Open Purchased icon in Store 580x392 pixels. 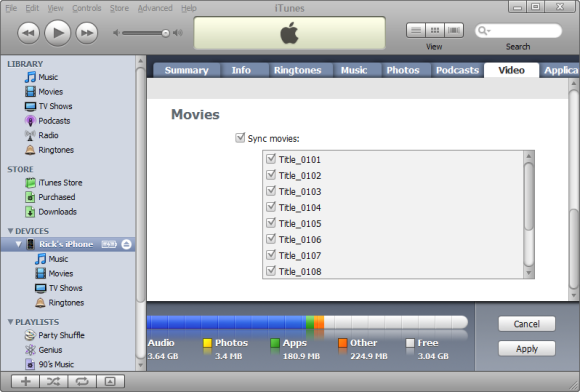[x=30, y=197]
